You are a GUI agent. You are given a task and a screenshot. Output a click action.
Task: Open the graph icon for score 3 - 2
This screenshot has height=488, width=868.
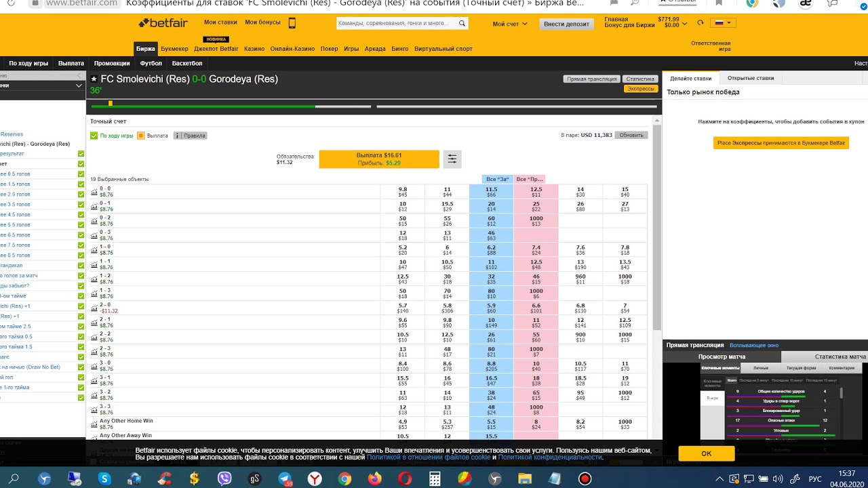coord(94,394)
